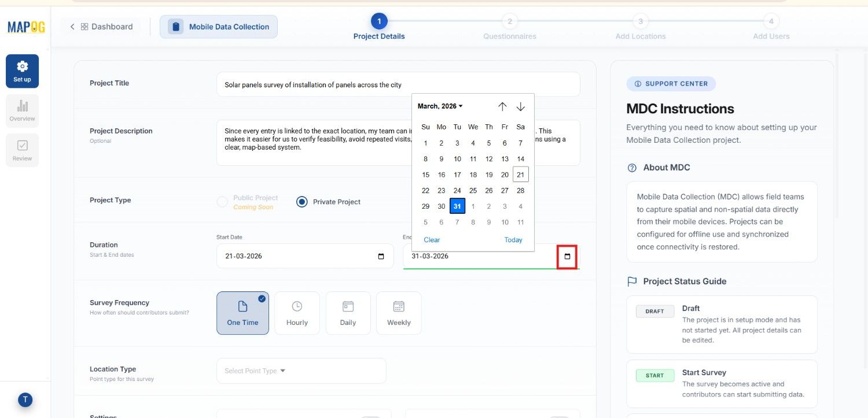Image resolution: width=868 pixels, height=418 pixels.
Task: Jump to next month with the down arrow
Action: pos(520,106)
